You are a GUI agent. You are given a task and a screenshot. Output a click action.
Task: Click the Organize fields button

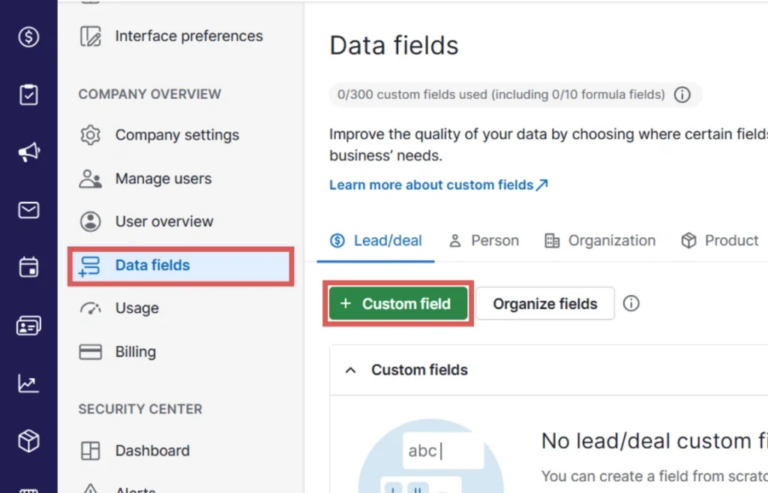pos(544,303)
